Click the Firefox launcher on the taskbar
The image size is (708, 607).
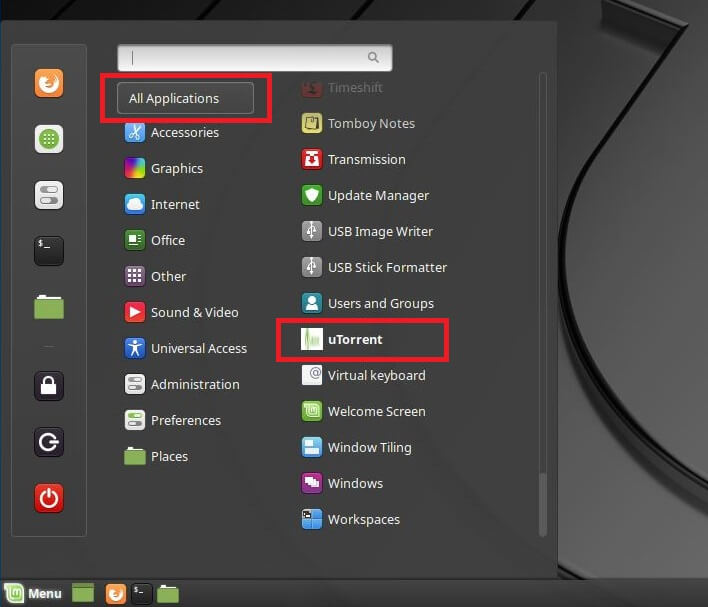coord(116,593)
